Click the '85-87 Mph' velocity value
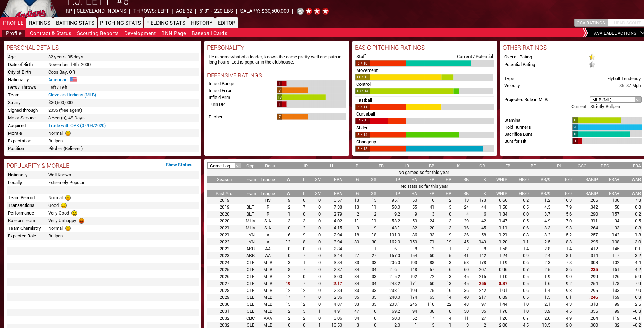644x328 pixels. (630, 86)
